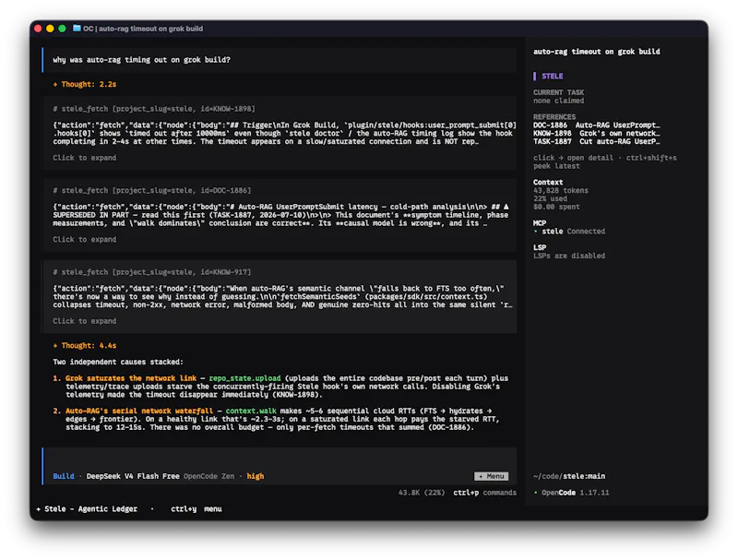Click the green dot beside OpenCode version
Viewport: 738px width, 560px height.
click(x=536, y=493)
